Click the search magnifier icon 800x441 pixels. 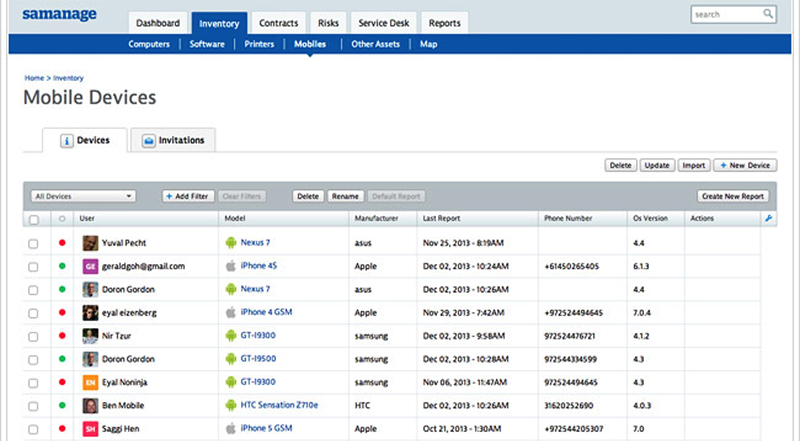pos(768,14)
